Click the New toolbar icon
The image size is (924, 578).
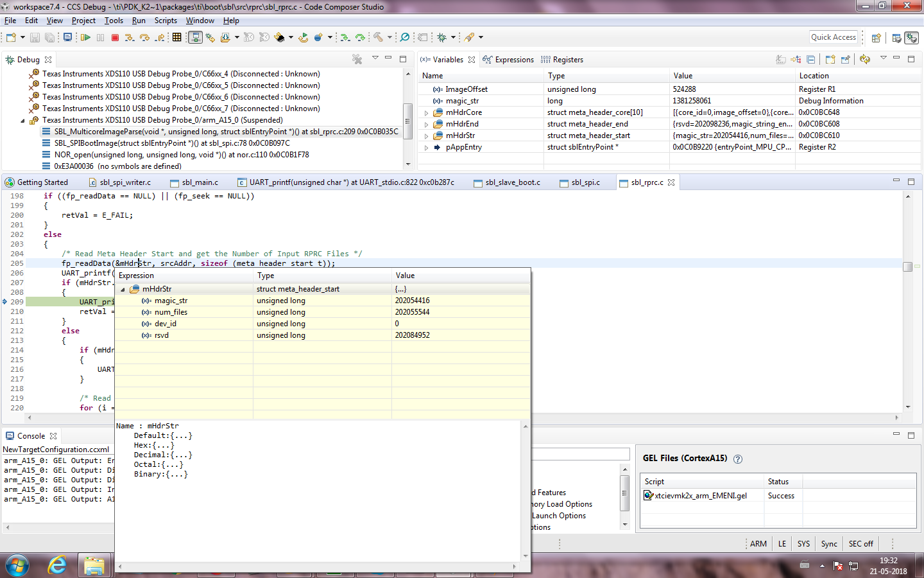pyautogui.click(x=11, y=37)
